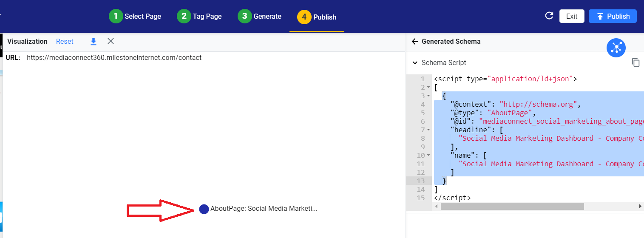644x238 pixels.
Task: Copy the schema script
Action: pos(636,62)
